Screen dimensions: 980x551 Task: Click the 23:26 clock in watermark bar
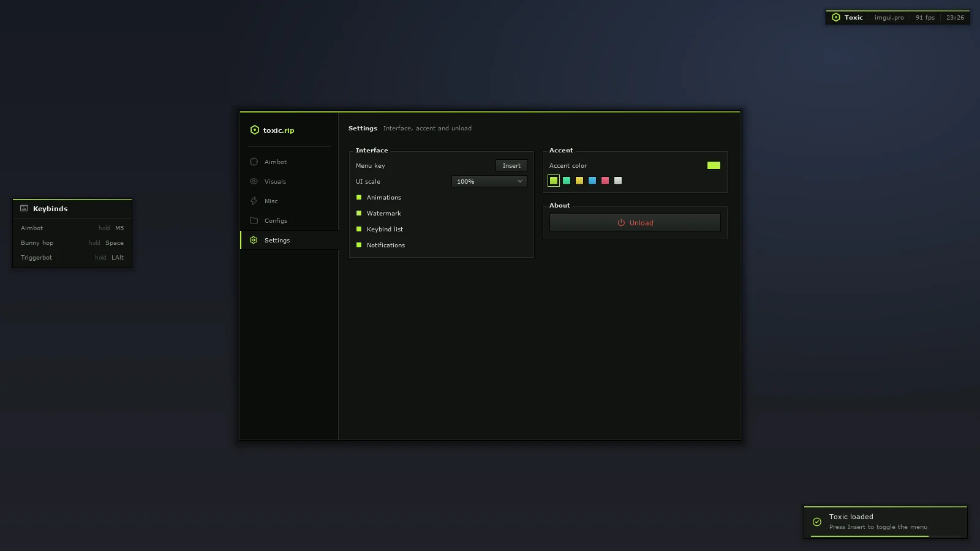point(955,18)
